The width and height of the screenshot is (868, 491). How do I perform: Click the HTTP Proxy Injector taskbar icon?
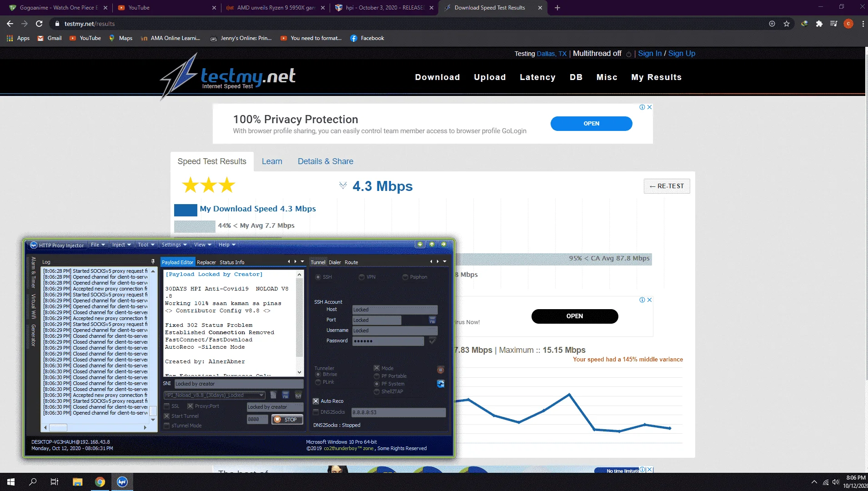(122, 482)
